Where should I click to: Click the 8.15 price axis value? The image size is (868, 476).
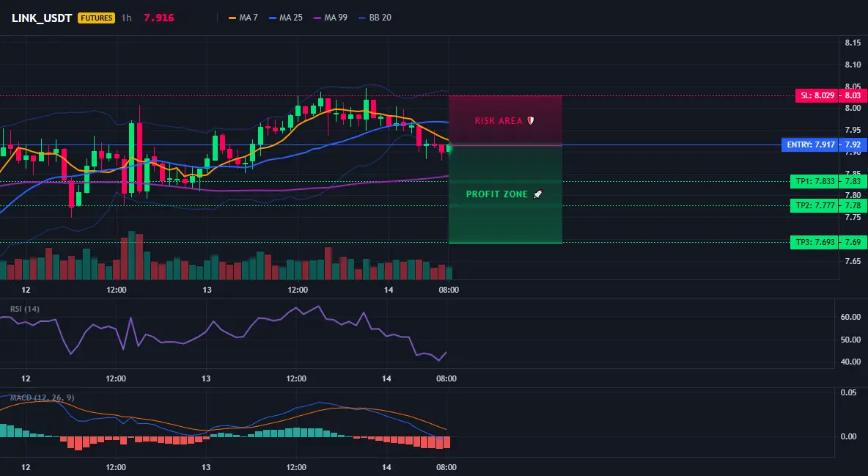853,43
